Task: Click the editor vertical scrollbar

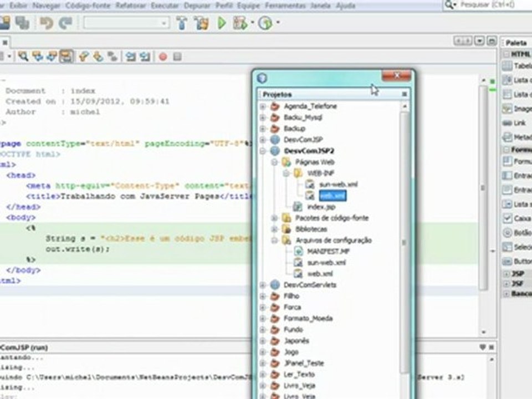Action: coord(483,188)
